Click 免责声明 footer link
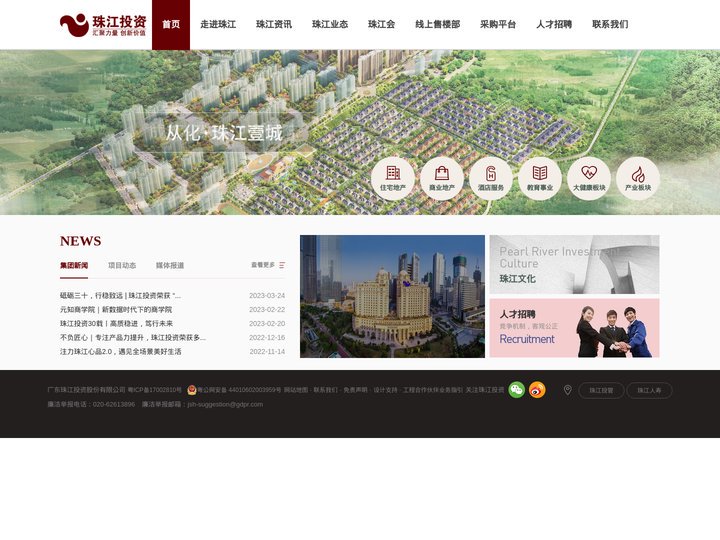The width and height of the screenshot is (720, 540). click(355, 390)
